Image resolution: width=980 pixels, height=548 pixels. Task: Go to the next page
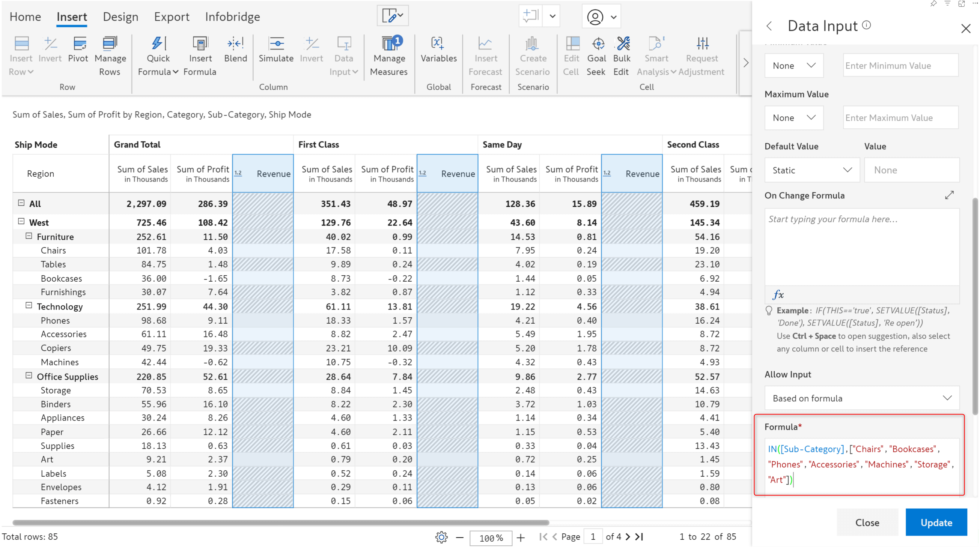click(x=628, y=537)
